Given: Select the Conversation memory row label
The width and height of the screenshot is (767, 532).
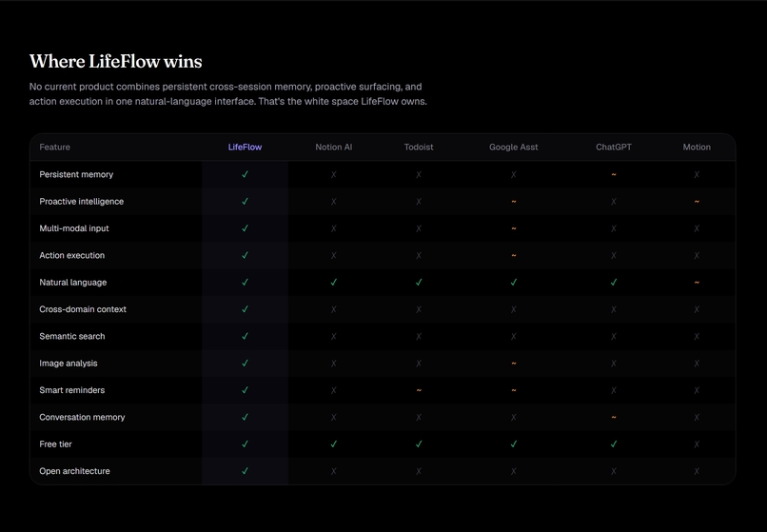Looking at the screenshot, I should tap(82, 417).
